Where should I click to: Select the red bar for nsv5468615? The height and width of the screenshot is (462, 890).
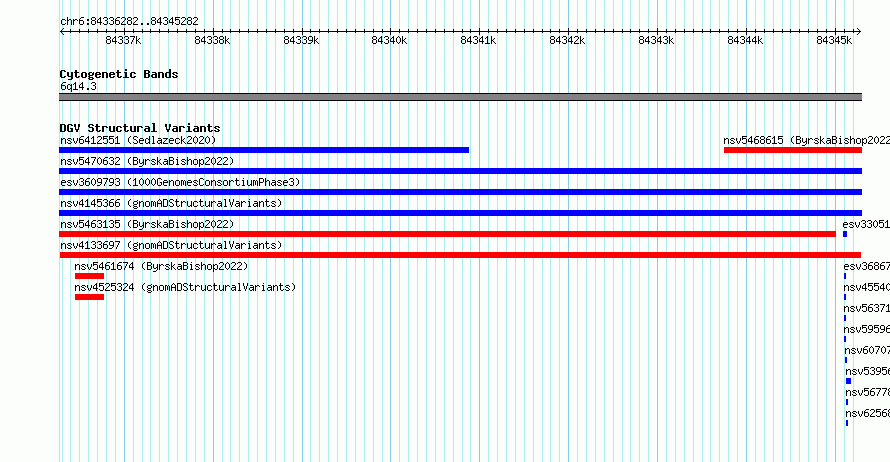pos(793,150)
